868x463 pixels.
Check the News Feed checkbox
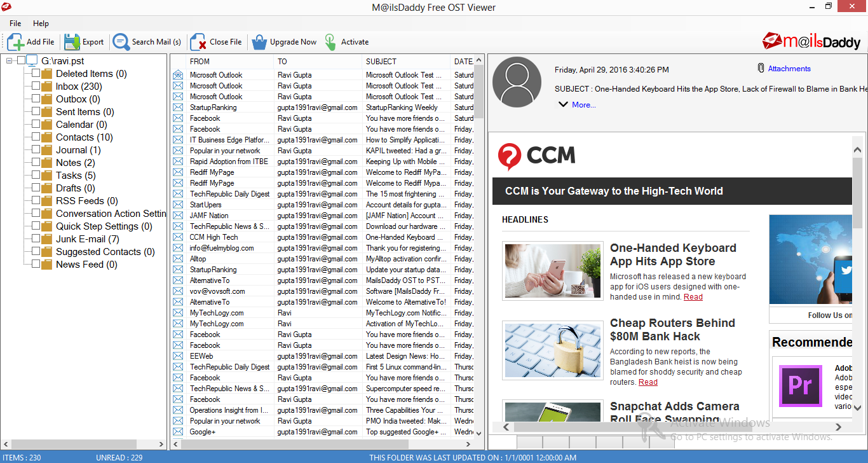36,265
